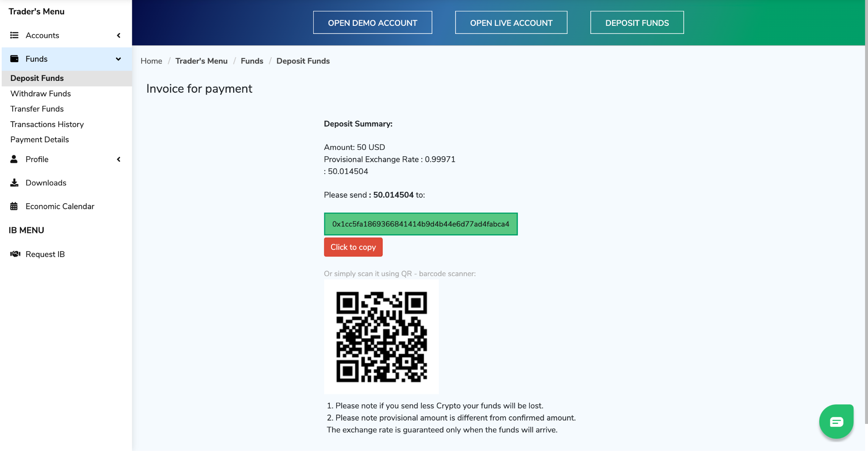
Task: Select Deposit Funds in sidebar
Action: tap(67, 78)
